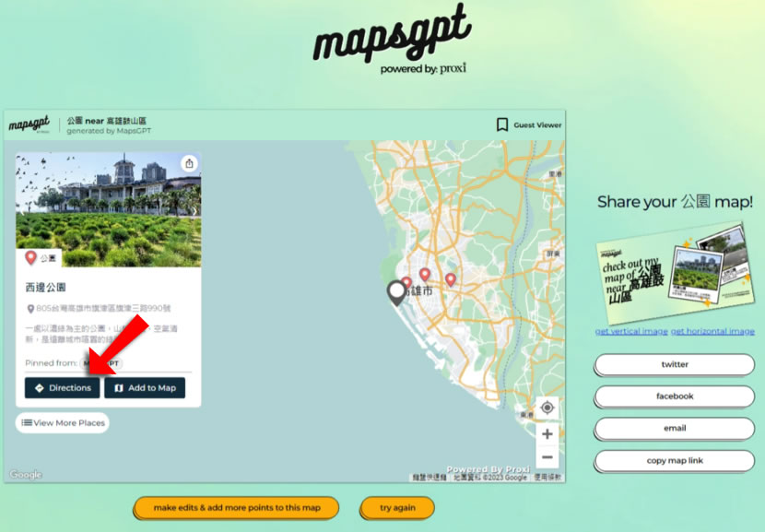The width and height of the screenshot is (765, 532).
Task: Click make edits & add more points button
Action: pyautogui.click(x=237, y=508)
